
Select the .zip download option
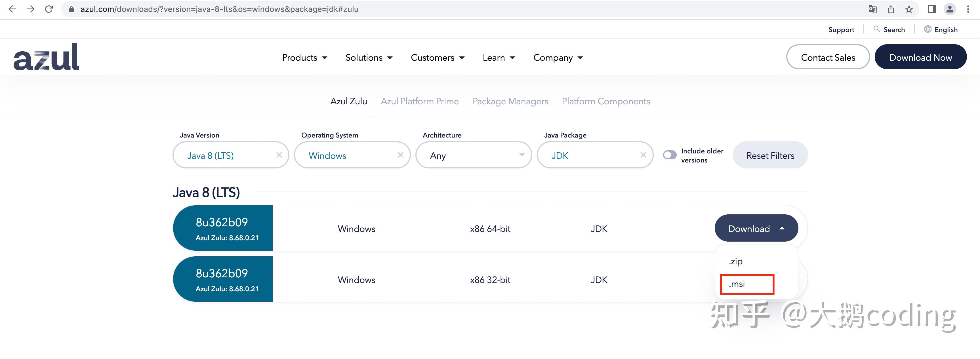tap(736, 261)
